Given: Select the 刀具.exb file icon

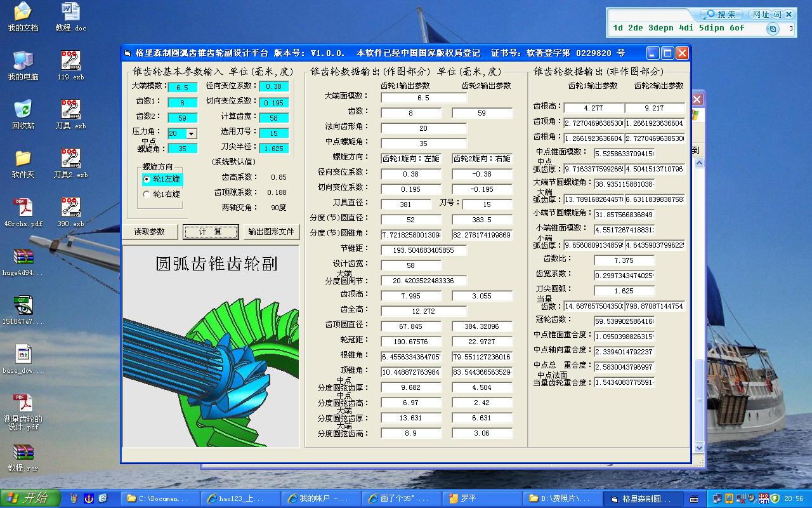Looking at the screenshot, I should point(70,114).
